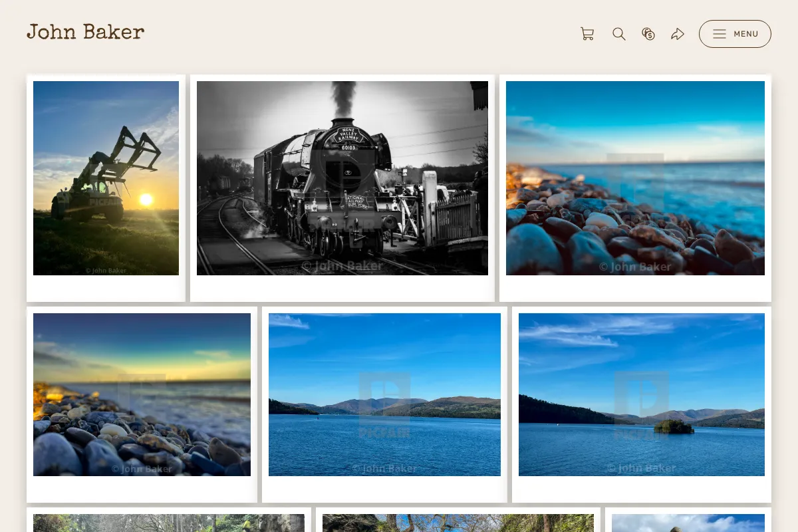Click the search magnifier icon
798x532 pixels.
(619, 34)
